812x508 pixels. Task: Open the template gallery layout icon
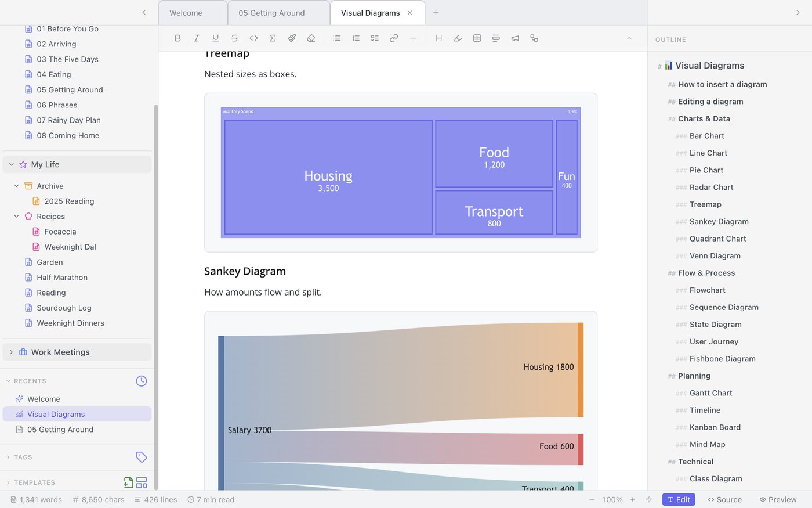tap(142, 482)
